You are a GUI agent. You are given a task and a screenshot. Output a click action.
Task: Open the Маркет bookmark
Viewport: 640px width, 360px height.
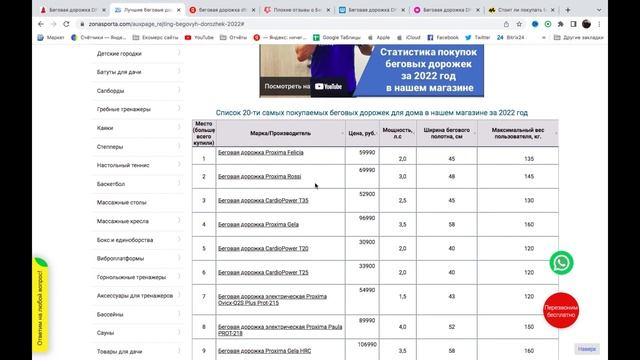[x=51, y=38]
